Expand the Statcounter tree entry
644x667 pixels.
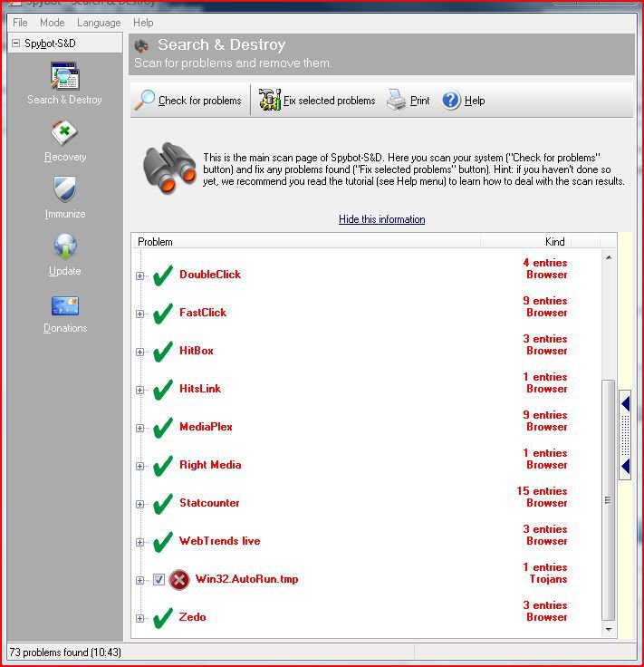[x=139, y=504]
